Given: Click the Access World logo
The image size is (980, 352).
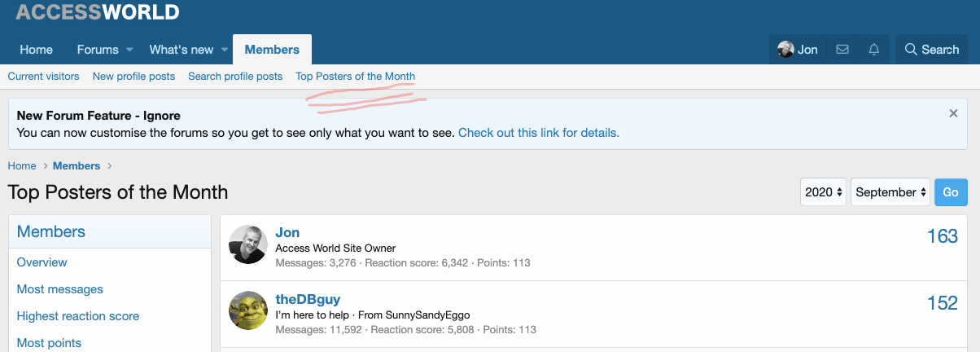Looking at the screenshot, I should click(x=98, y=12).
